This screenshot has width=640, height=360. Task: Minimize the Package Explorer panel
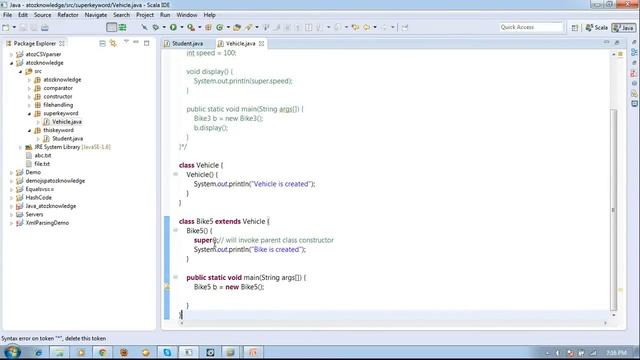click(136, 42)
